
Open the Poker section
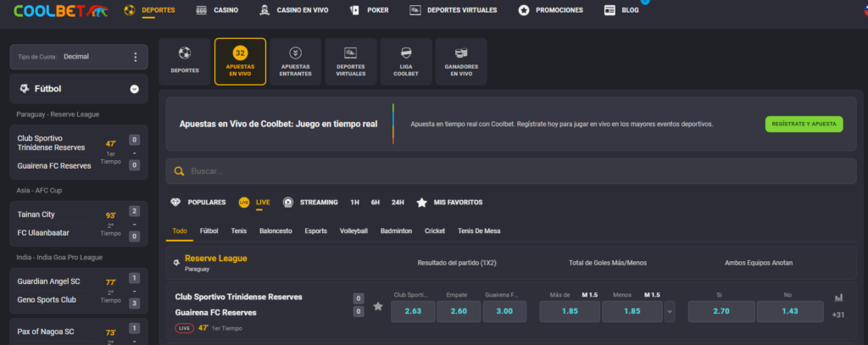coord(377,10)
